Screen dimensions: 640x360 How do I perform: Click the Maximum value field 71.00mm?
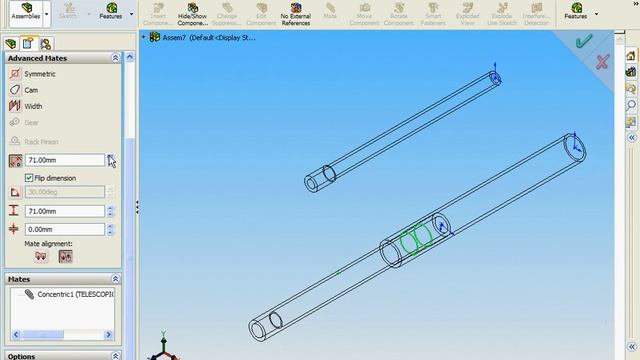coord(64,211)
